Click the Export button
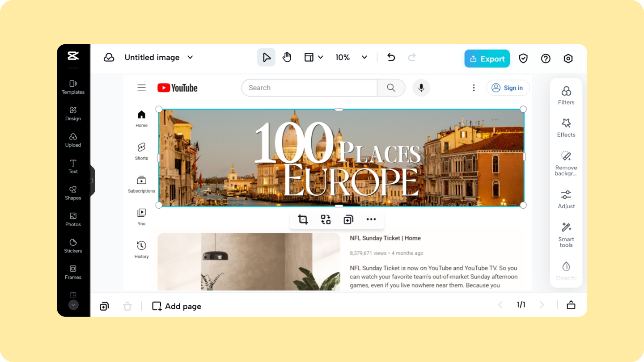 (x=487, y=59)
